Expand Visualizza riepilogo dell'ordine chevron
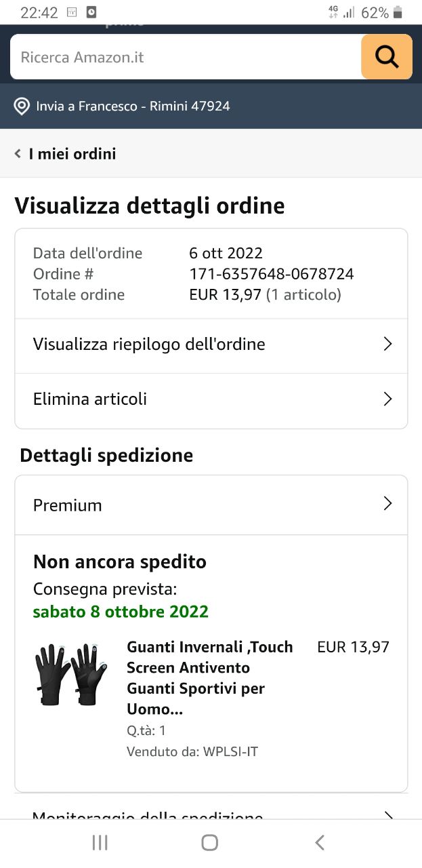The image size is (422, 868). coord(388,344)
